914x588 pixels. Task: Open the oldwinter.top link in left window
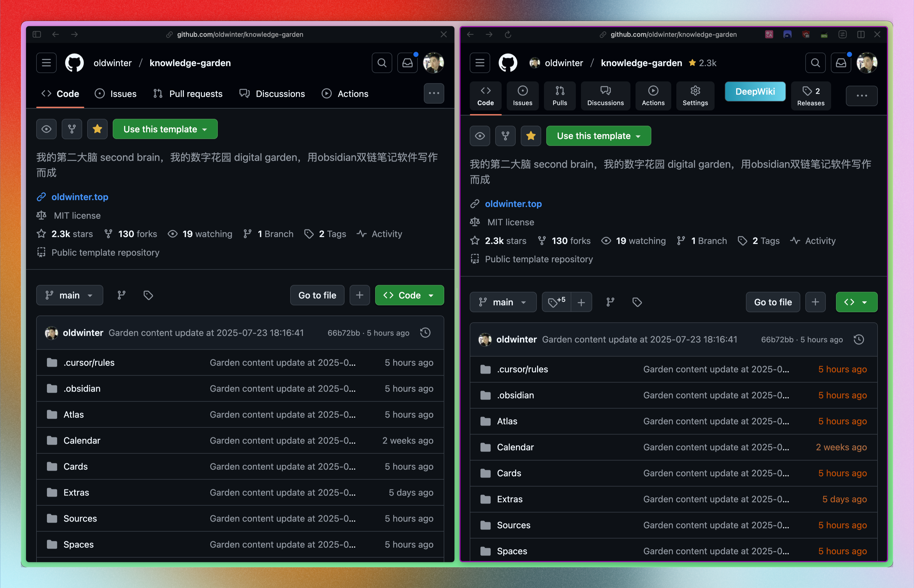coord(80,197)
